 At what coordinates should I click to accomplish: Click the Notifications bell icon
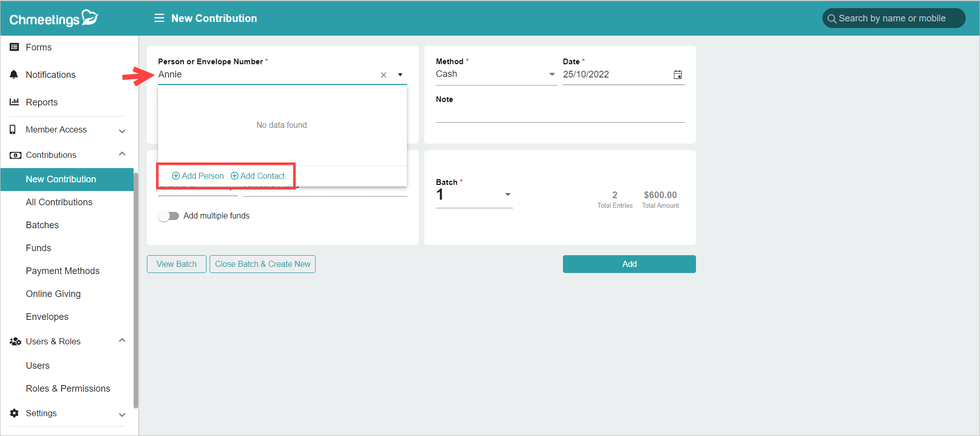click(14, 74)
